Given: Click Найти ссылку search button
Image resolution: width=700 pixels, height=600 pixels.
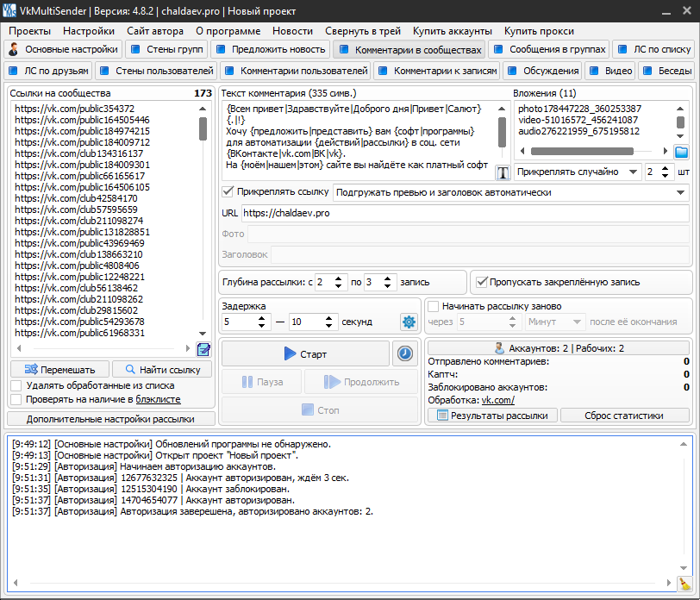Looking at the screenshot, I should pos(162,370).
